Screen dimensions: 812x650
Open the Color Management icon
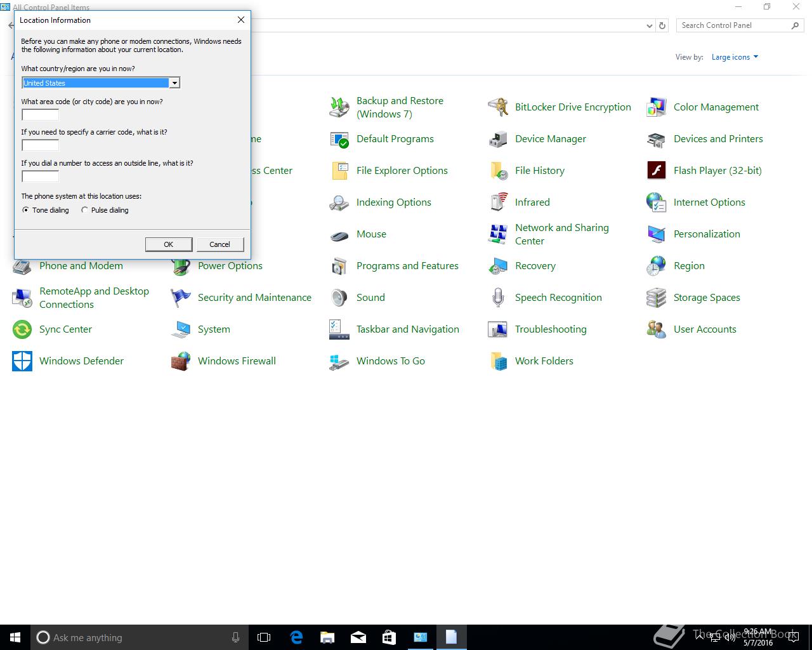(657, 107)
